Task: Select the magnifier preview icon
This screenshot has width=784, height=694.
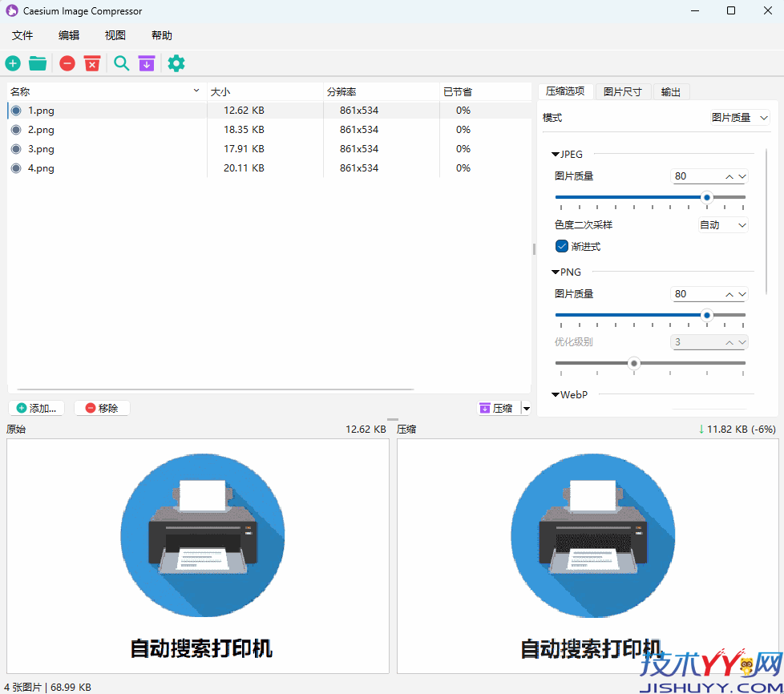Action: click(x=121, y=63)
